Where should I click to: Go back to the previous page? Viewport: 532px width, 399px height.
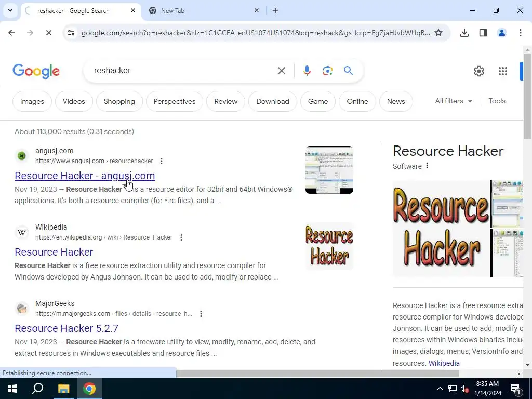pyautogui.click(x=11, y=33)
